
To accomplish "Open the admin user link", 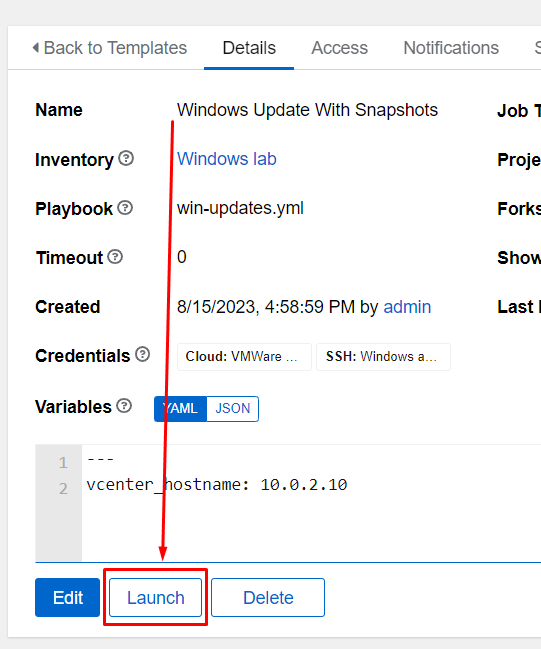I will pyautogui.click(x=407, y=307).
